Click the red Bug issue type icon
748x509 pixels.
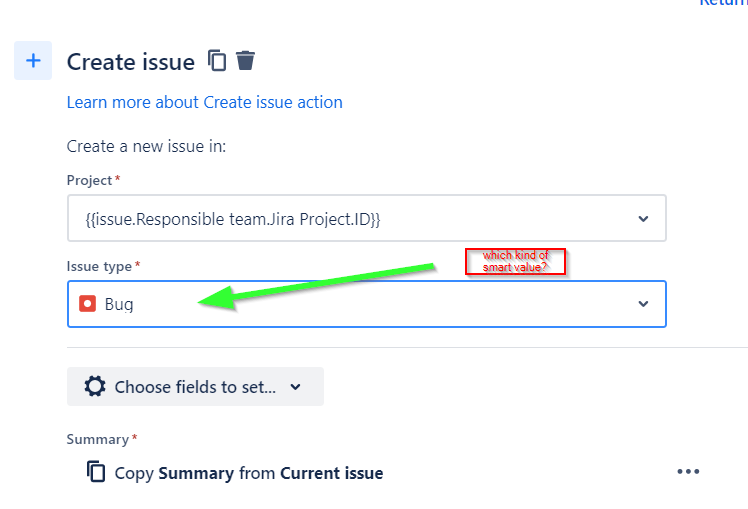(x=87, y=304)
